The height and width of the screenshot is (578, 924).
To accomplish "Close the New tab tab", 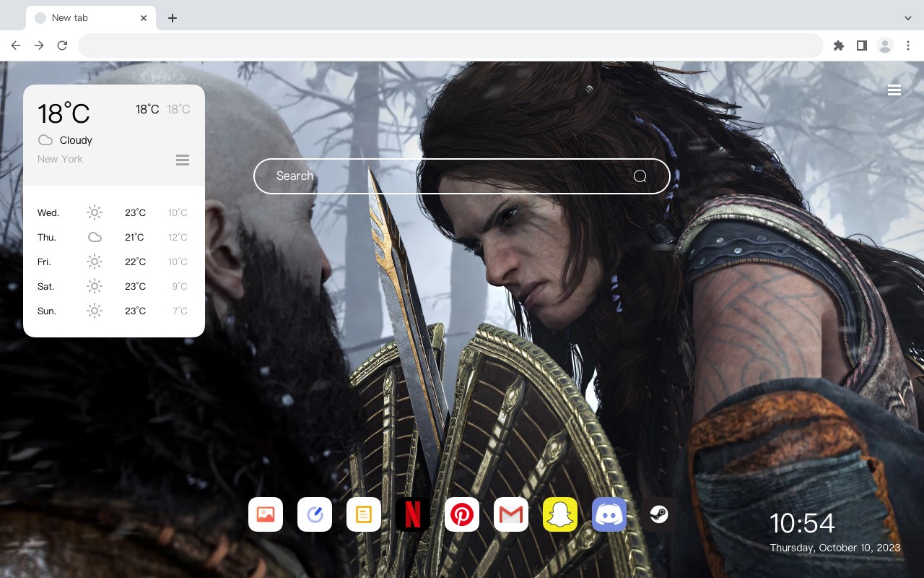I will (x=144, y=18).
